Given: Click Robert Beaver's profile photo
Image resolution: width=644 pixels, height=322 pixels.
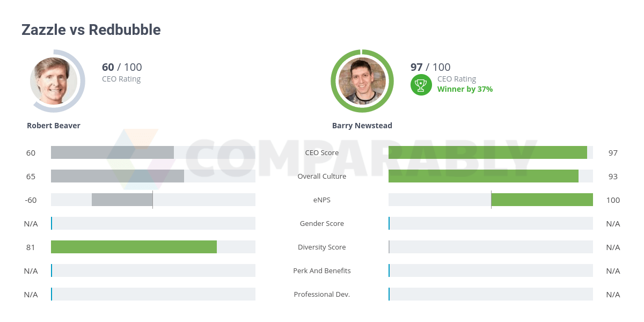Looking at the screenshot, I should [x=54, y=80].
